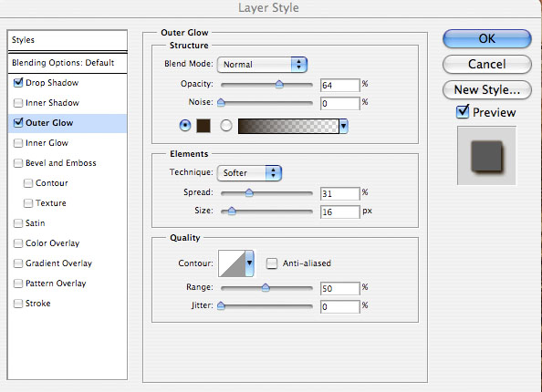The image size is (542, 392).
Task: Open the Blend Mode dropdown
Action: [x=262, y=65]
